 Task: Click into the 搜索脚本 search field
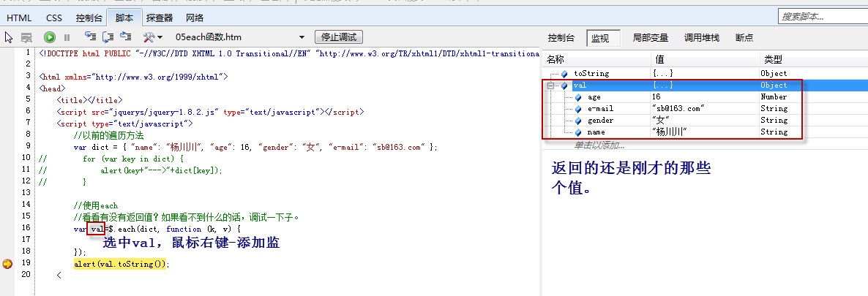[823, 17]
